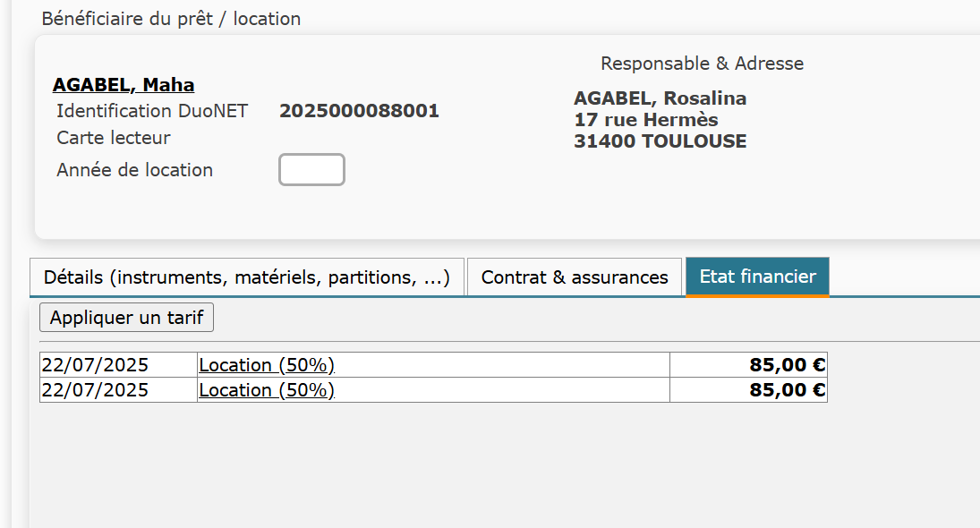Select the first row's 85,00 € amount
This screenshot has height=528, width=980.
tap(788, 365)
